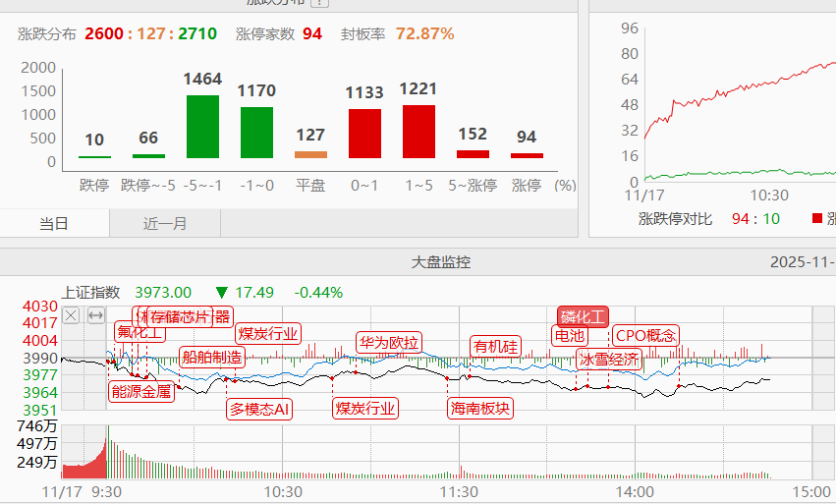Click the horizontal expand arrows icon
Screen dimensions: 836x504
pos(96,315)
